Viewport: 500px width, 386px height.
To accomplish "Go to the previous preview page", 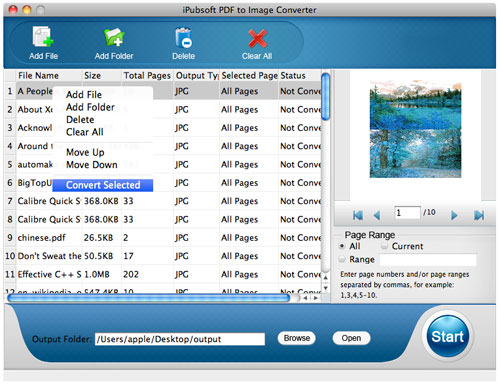I will click(377, 215).
